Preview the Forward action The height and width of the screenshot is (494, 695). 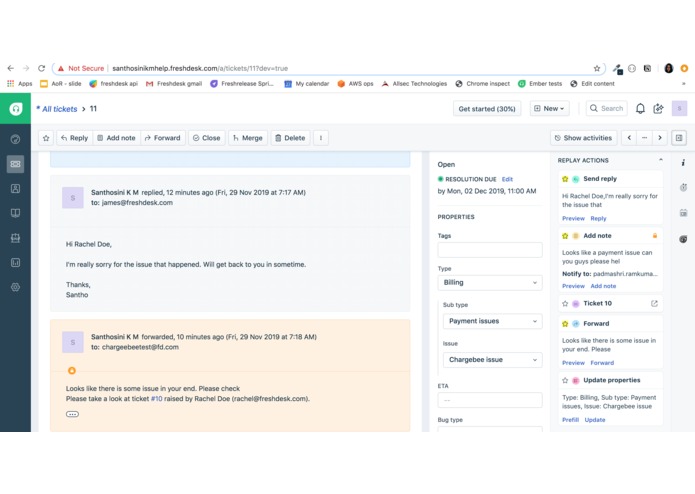point(573,363)
